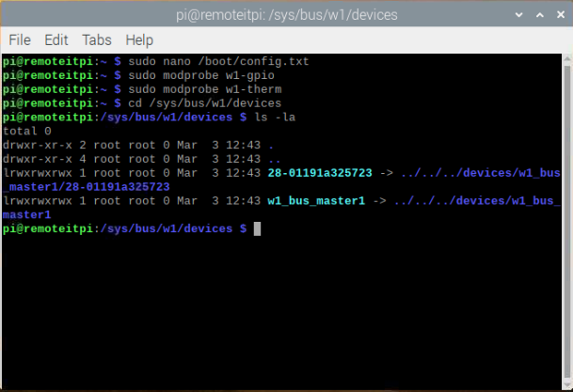Open the Edit menu
The image size is (573, 392).
pyautogui.click(x=56, y=40)
